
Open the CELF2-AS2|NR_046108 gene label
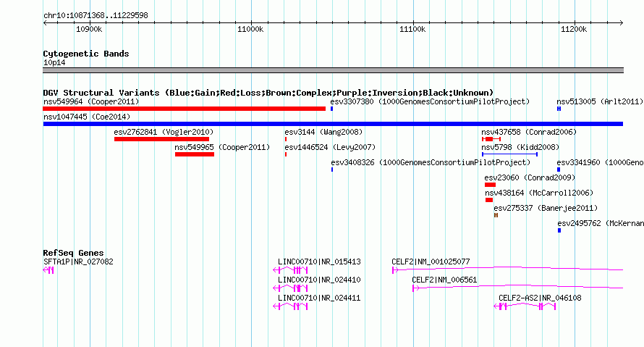point(540,298)
